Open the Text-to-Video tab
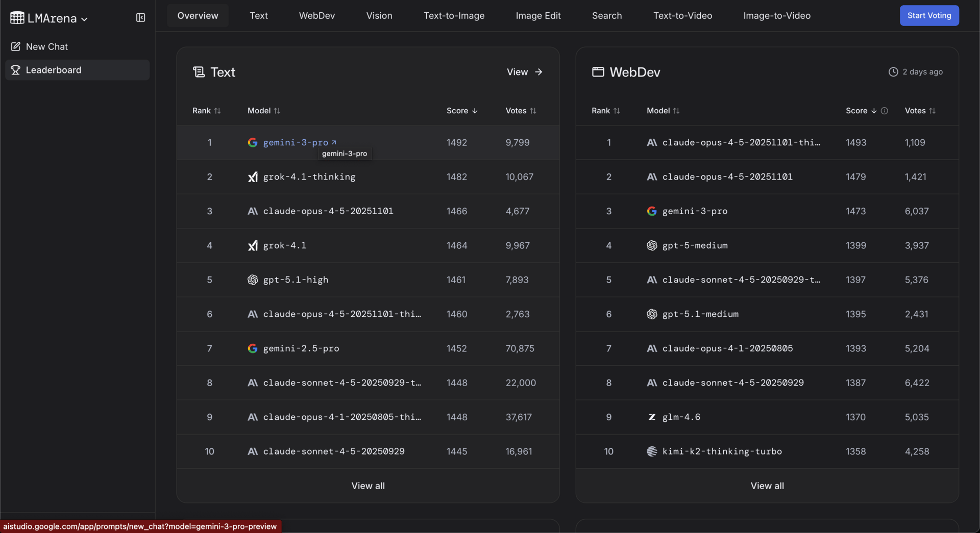The height and width of the screenshot is (533, 980). point(683,16)
